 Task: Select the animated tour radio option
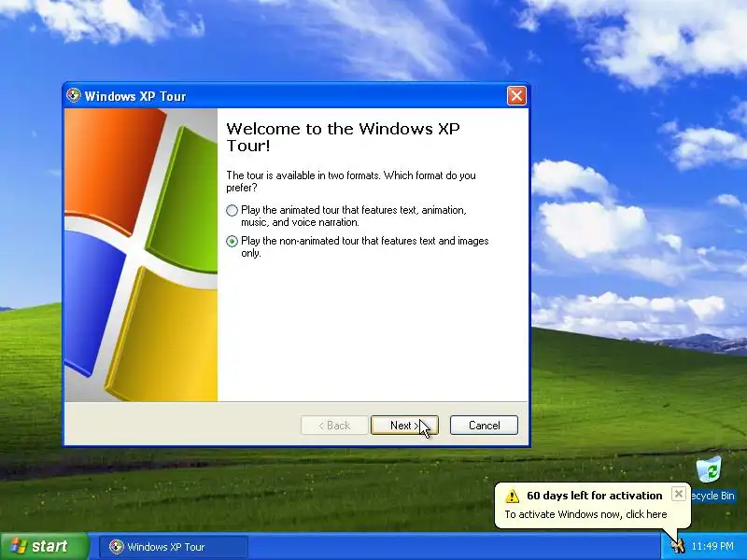pyautogui.click(x=232, y=211)
